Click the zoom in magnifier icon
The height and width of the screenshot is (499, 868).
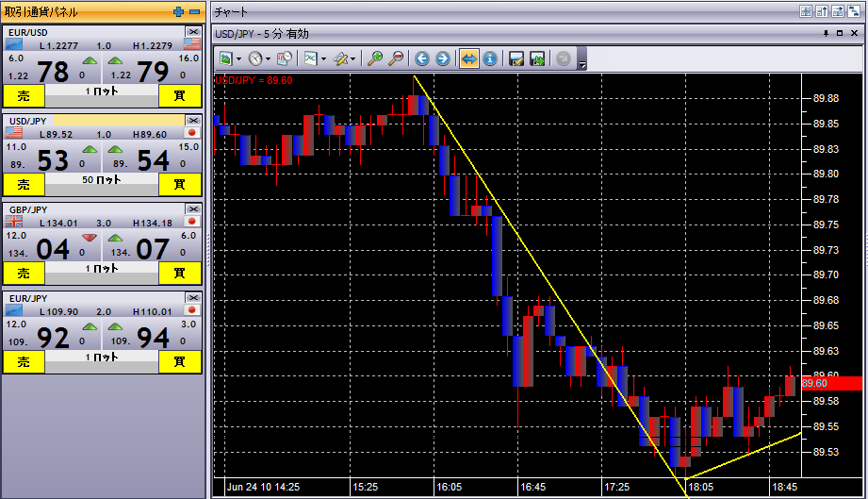375,58
